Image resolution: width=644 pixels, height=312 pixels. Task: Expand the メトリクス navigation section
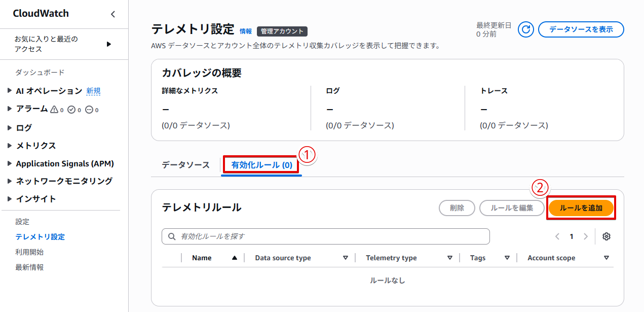[x=10, y=146]
